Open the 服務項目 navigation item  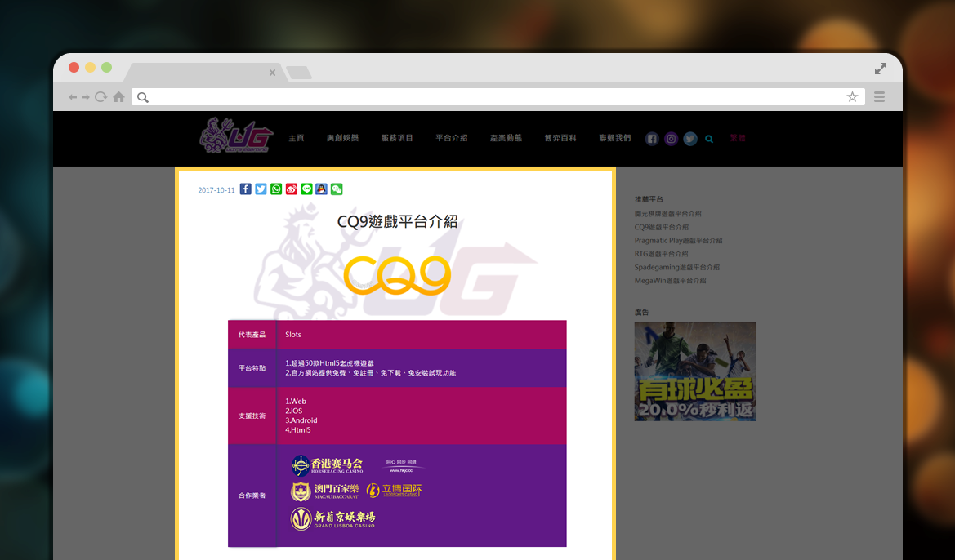tap(397, 138)
